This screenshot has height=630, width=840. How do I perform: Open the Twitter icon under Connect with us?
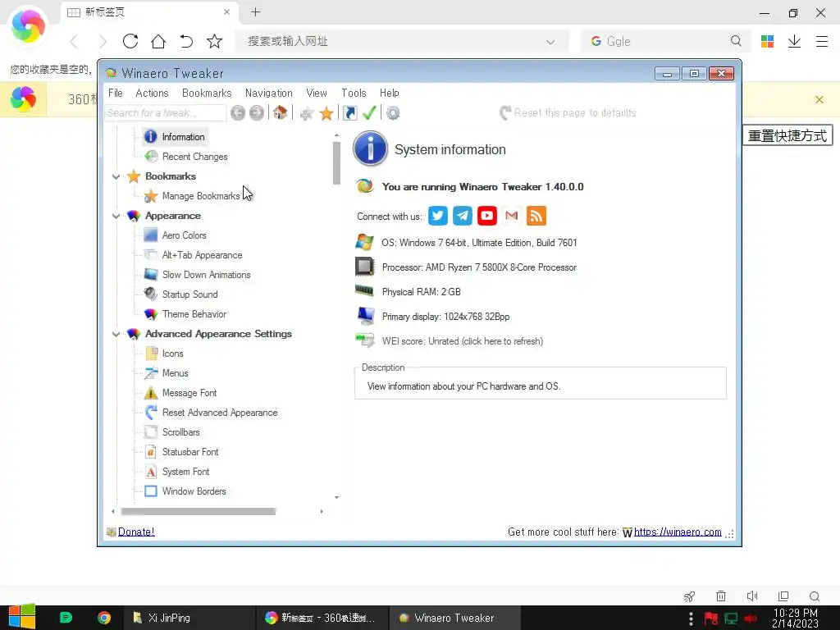(438, 216)
